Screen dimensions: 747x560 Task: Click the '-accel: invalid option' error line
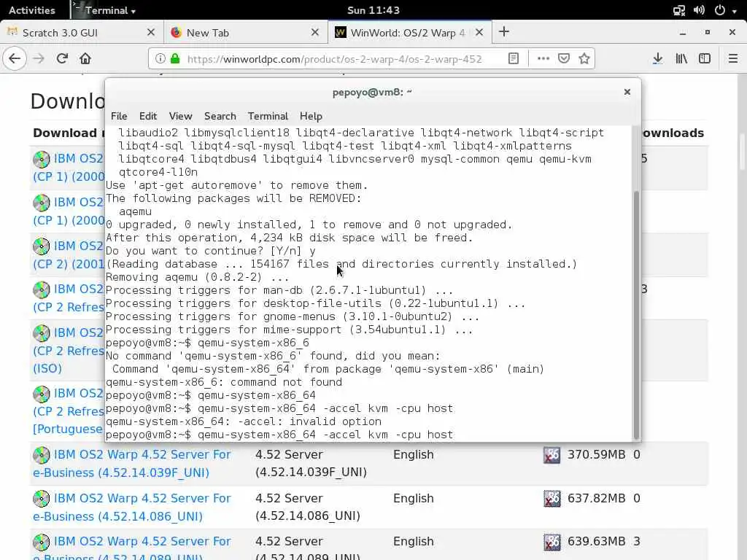coord(244,421)
